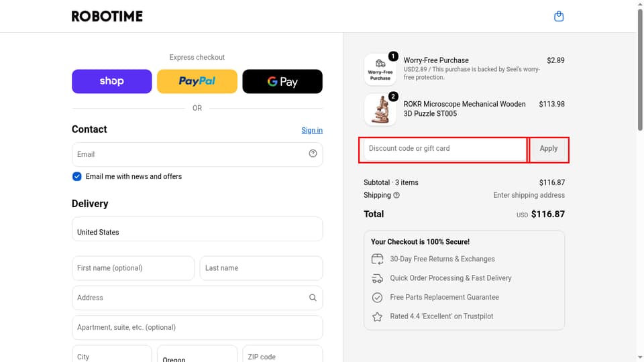Viewport: 644px width, 362px height.
Task: Click the Sign in link
Action: point(312,130)
